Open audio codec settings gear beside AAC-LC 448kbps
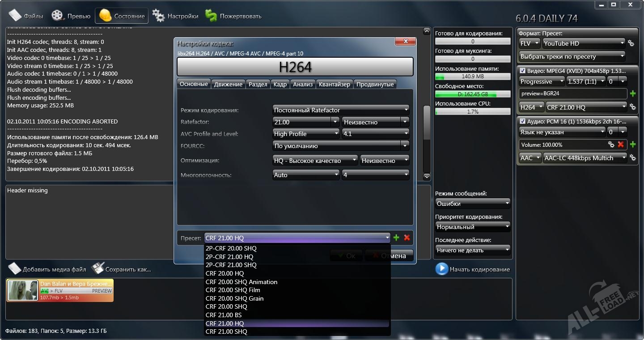The height and width of the screenshot is (340, 644). coord(633,158)
